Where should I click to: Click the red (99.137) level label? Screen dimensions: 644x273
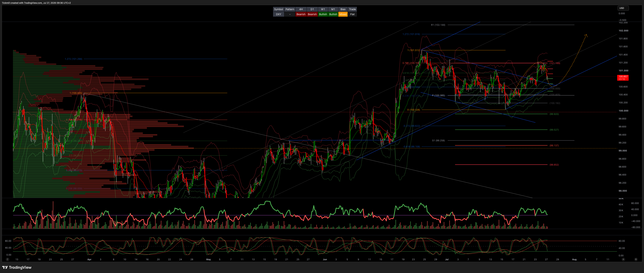(554, 146)
